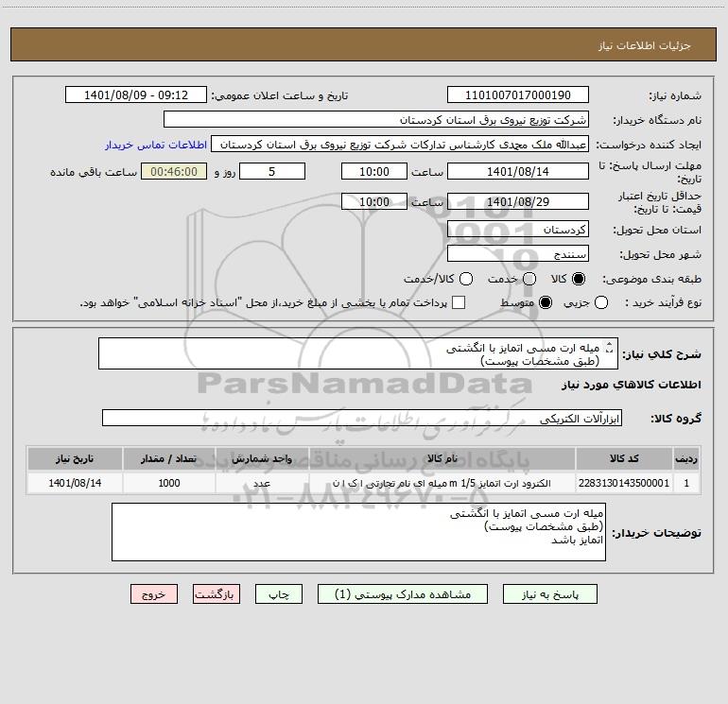The width and height of the screenshot is (728, 704).
Task: Click the remaining time field 00:46:00
Action: click(x=174, y=171)
